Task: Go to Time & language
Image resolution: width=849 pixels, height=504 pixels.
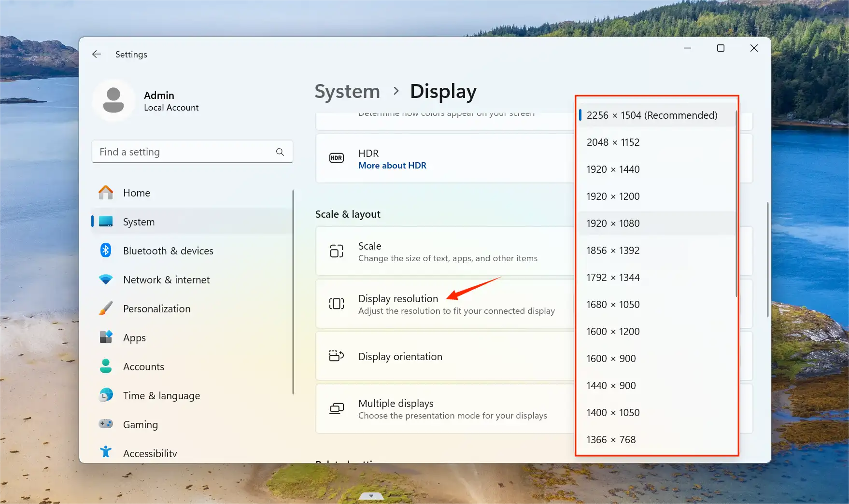Action: 192,395
